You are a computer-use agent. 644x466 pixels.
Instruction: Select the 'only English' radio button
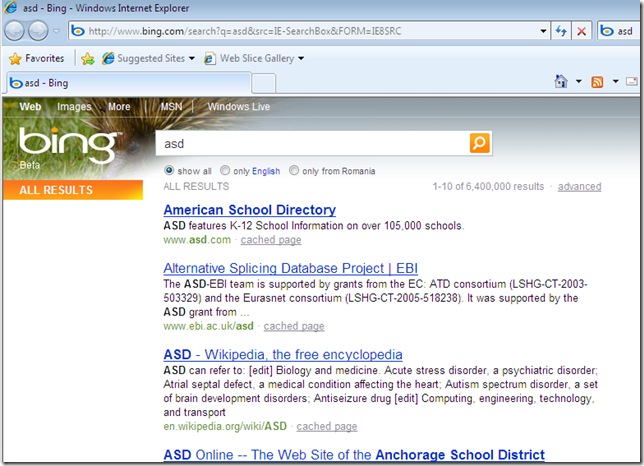click(225, 170)
